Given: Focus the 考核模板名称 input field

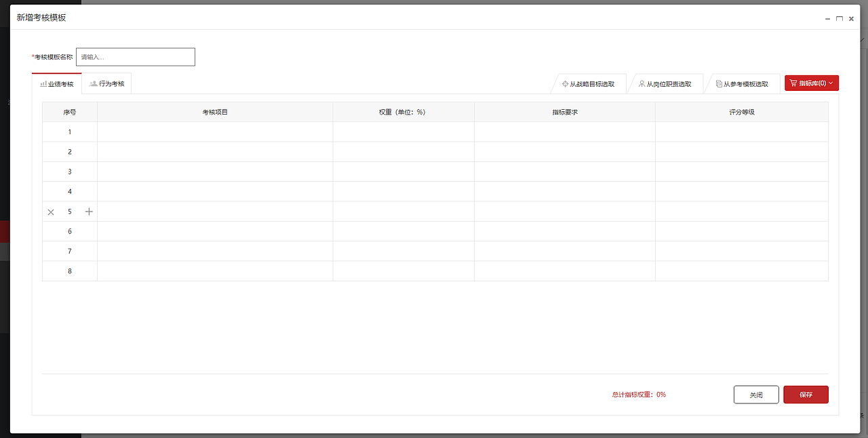Looking at the screenshot, I should pyautogui.click(x=136, y=57).
